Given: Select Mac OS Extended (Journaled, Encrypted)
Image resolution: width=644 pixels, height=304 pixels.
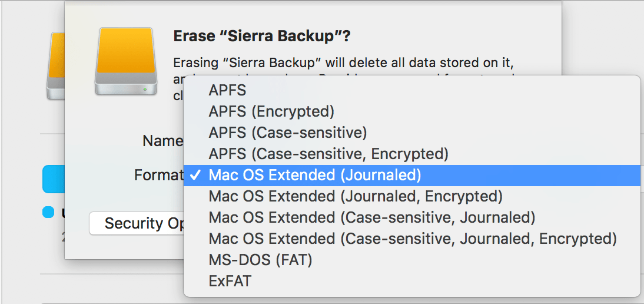Looking at the screenshot, I should pyautogui.click(x=356, y=196).
